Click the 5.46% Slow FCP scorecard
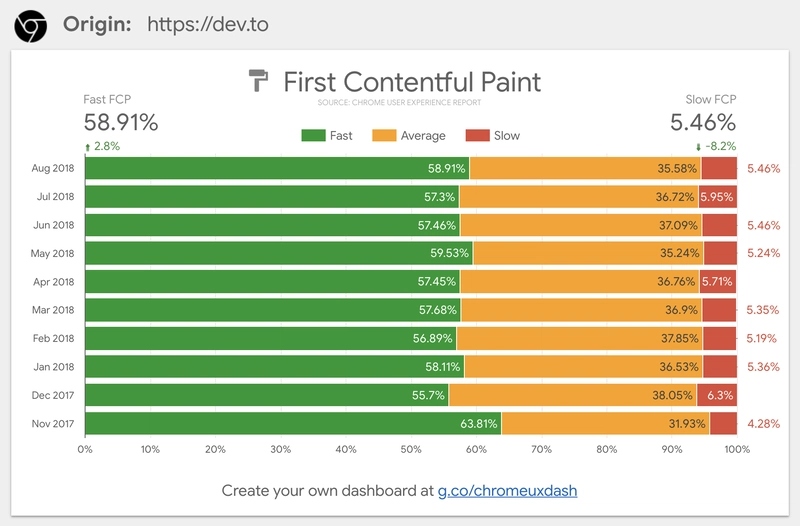This screenshot has width=800, height=526. coord(703,122)
